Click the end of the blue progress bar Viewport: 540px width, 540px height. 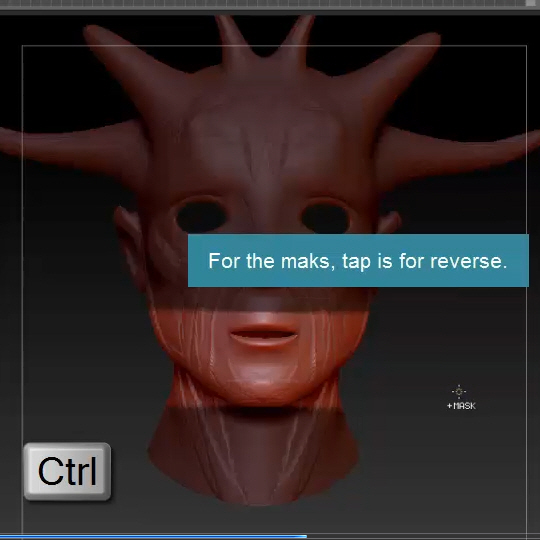[x=305, y=537]
